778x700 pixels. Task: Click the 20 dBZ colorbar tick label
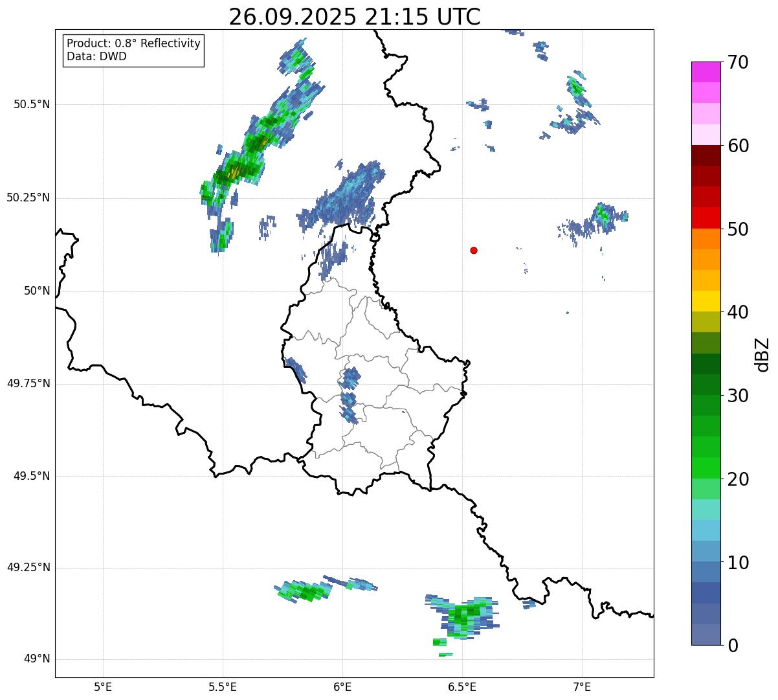(x=739, y=479)
